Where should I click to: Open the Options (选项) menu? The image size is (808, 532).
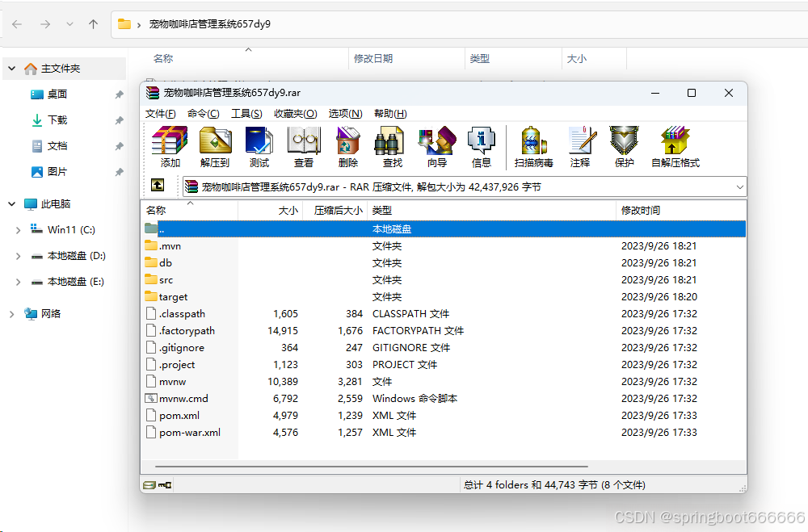coord(345,113)
